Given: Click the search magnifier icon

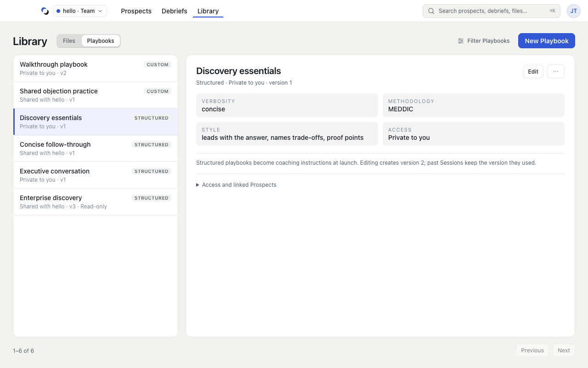Looking at the screenshot, I should [x=431, y=11].
